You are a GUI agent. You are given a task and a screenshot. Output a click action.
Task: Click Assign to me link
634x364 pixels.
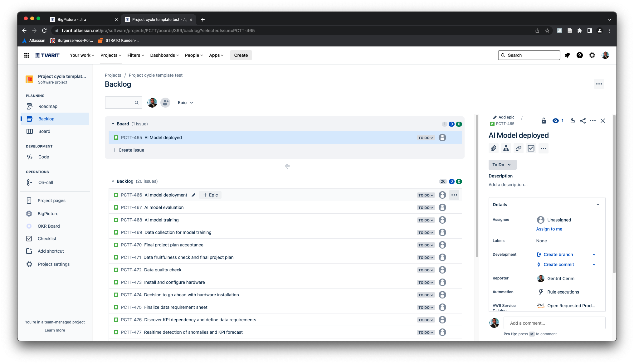click(549, 229)
